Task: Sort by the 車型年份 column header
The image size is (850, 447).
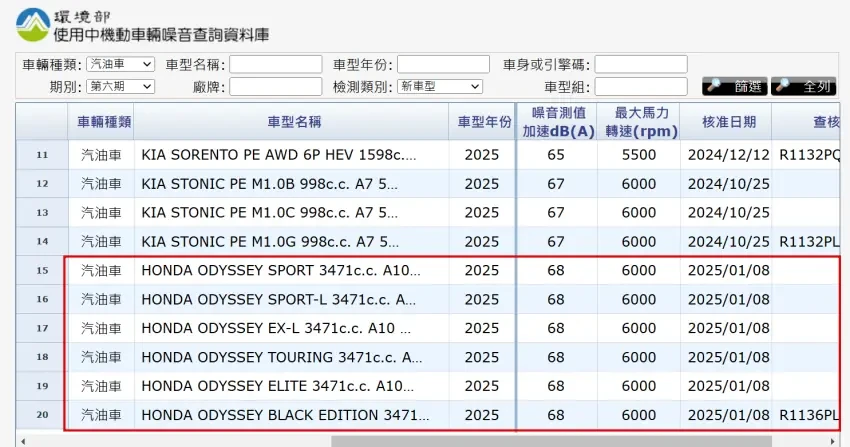Action: click(482, 122)
